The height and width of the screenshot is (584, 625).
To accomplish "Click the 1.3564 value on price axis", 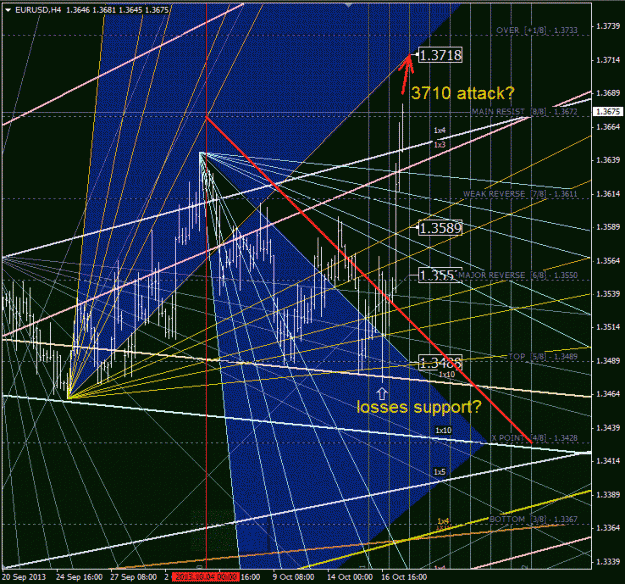I will point(608,260).
